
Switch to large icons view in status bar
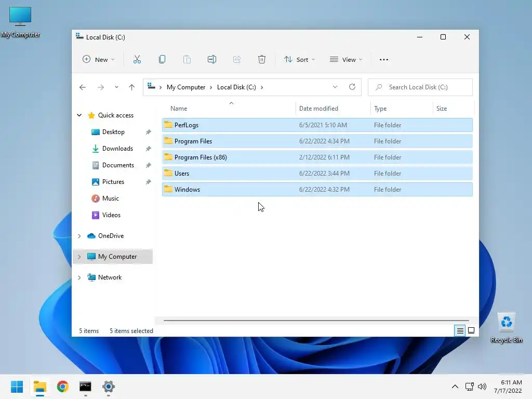pyautogui.click(x=471, y=330)
